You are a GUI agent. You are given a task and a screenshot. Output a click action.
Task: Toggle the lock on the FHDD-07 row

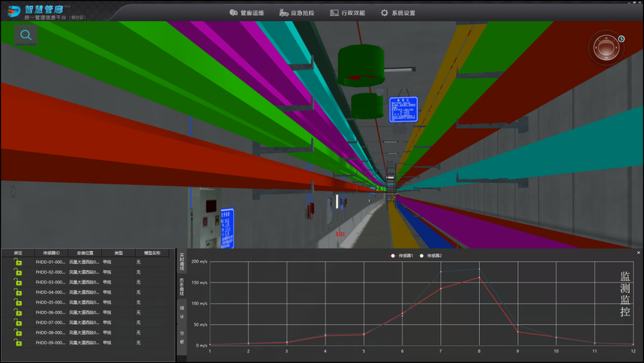pos(18,322)
